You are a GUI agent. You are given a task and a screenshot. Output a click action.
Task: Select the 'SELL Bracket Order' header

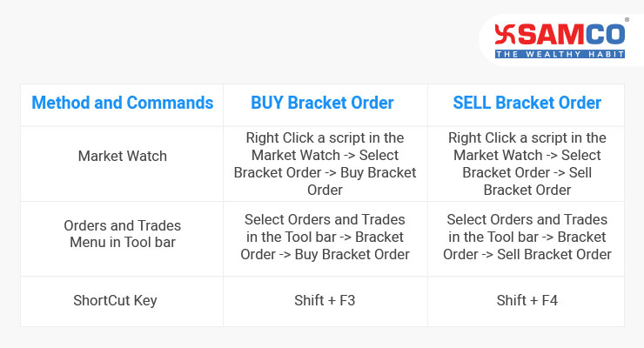coord(527,103)
